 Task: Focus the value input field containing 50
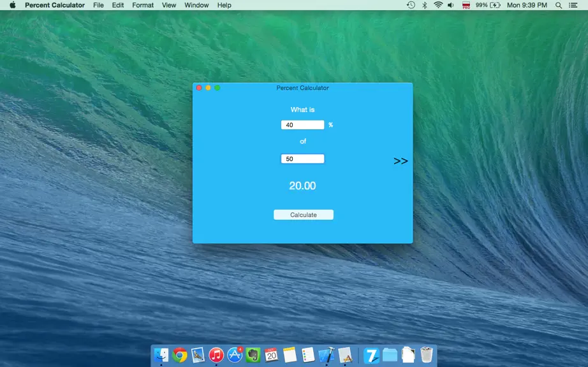click(303, 159)
